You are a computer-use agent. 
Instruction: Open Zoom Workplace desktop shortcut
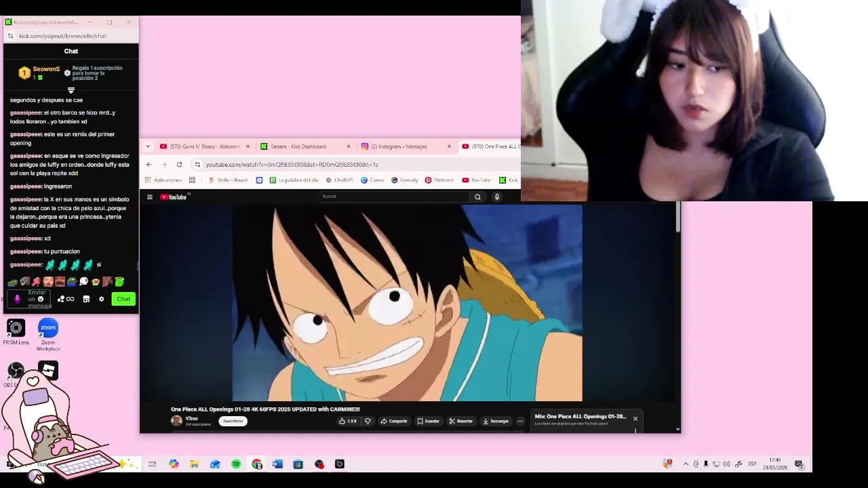click(x=48, y=334)
